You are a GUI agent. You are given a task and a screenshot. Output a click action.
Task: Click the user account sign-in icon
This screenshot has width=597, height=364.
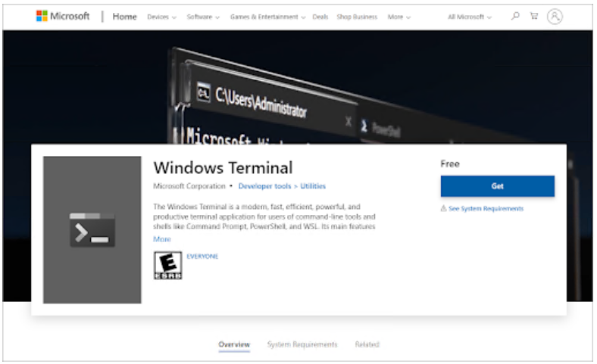point(555,17)
